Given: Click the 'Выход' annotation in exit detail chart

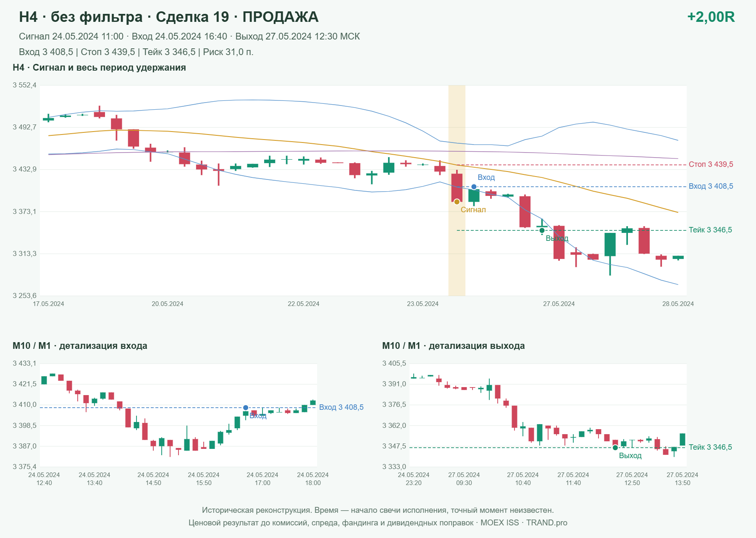Looking at the screenshot, I should coord(630,456).
